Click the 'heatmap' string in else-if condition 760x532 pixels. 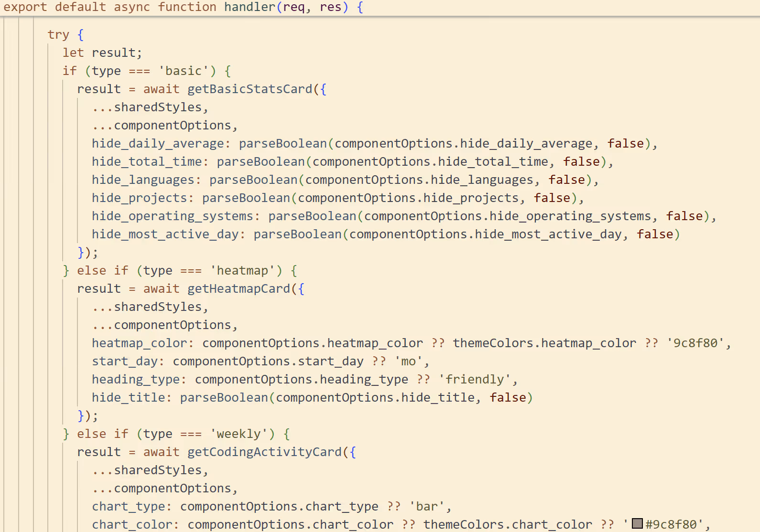pos(242,271)
